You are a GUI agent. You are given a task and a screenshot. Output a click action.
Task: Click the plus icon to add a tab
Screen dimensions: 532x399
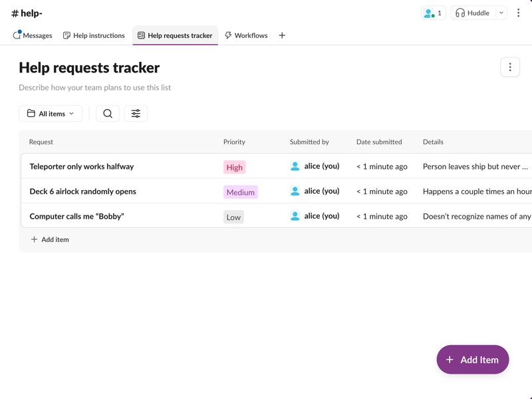282,35
